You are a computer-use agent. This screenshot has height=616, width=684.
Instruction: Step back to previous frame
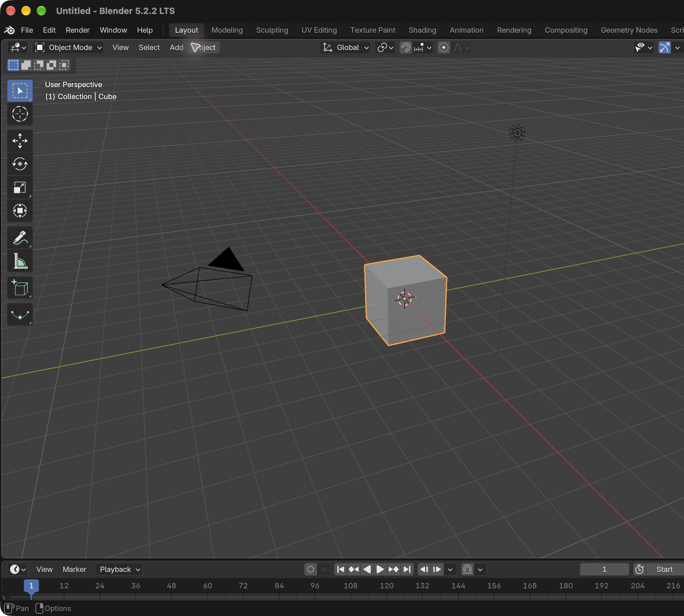point(424,569)
